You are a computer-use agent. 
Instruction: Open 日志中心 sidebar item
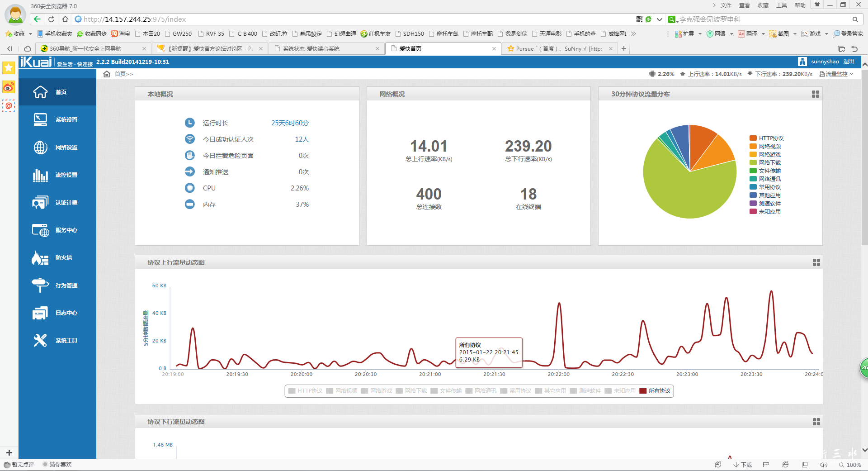(x=57, y=313)
